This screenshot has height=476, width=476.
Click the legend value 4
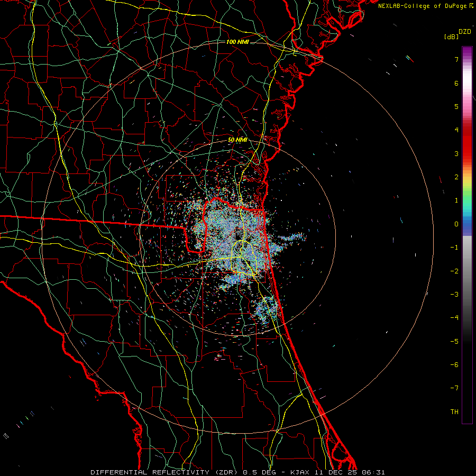click(x=456, y=130)
